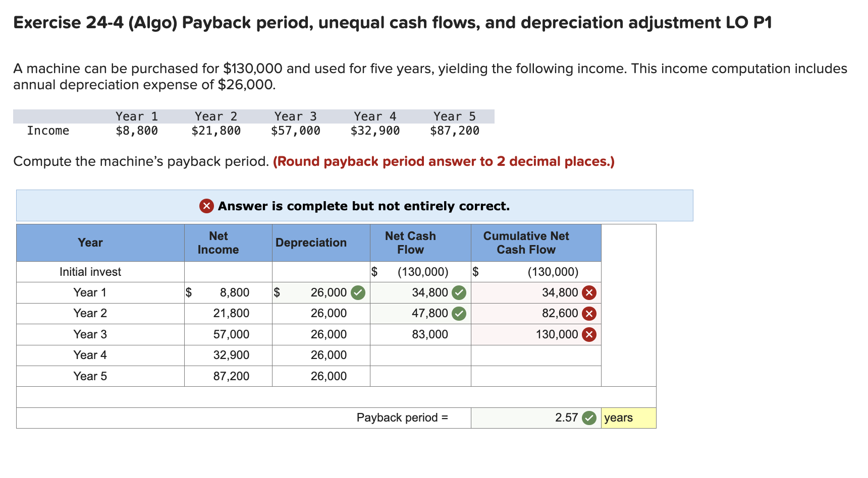Click red X next to cumulative 82,600

point(589,314)
